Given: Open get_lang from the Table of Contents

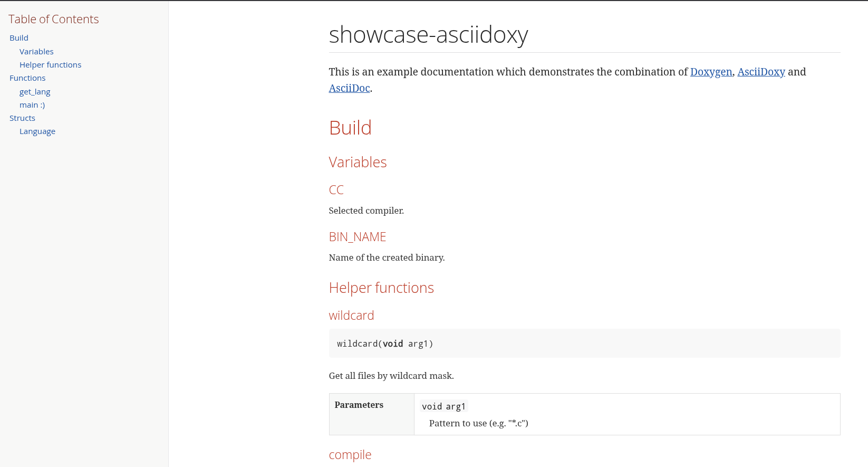Looking at the screenshot, I should pyautogui.click(x=35, y=91).
